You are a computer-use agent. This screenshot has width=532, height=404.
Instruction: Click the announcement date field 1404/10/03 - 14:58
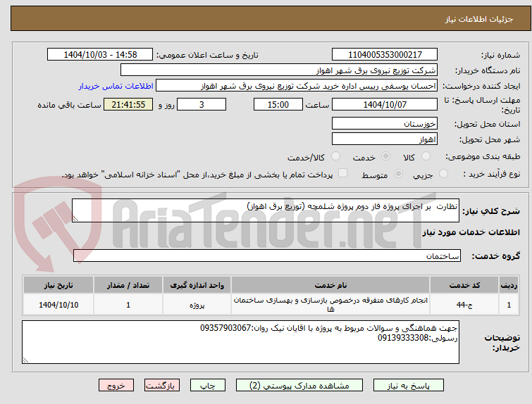coord(100,55)
